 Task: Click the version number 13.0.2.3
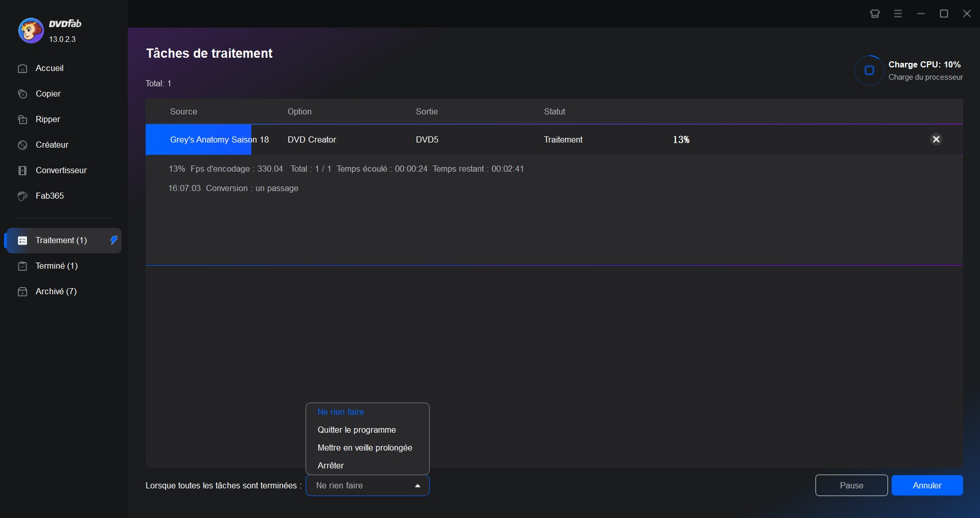62,39
